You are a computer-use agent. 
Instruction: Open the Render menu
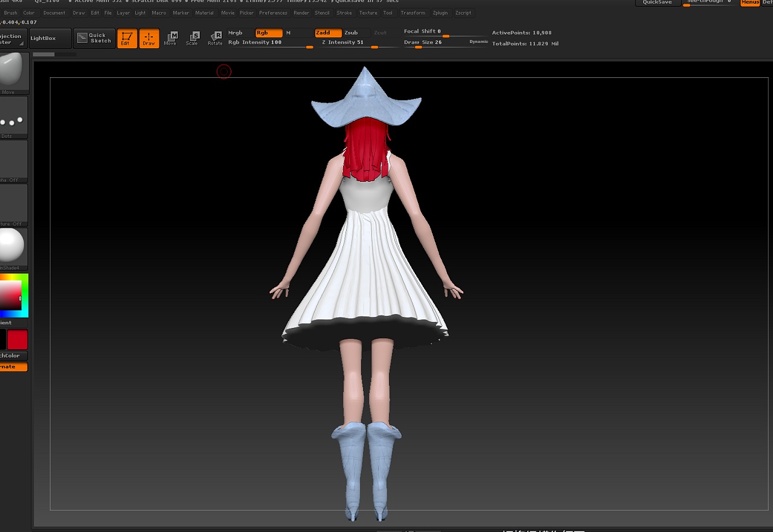301,13
